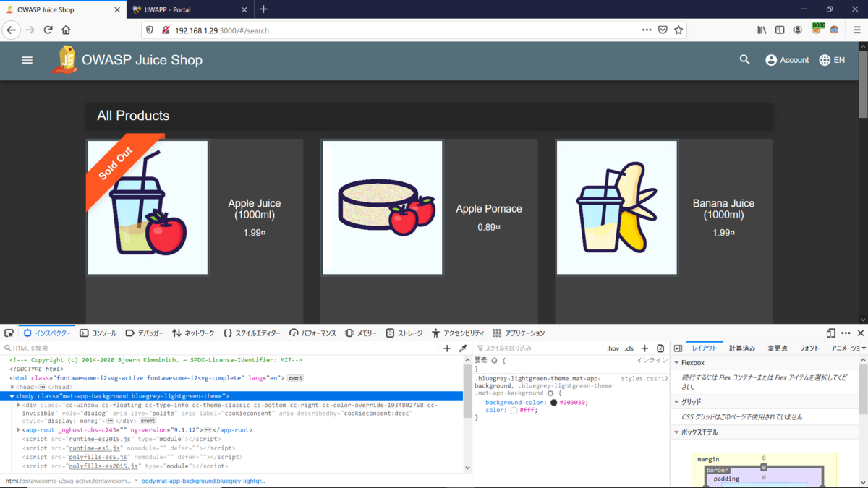Select the インスペクター devtools tab
This screenshot has width=868, height=488.
tap(48, 333)
